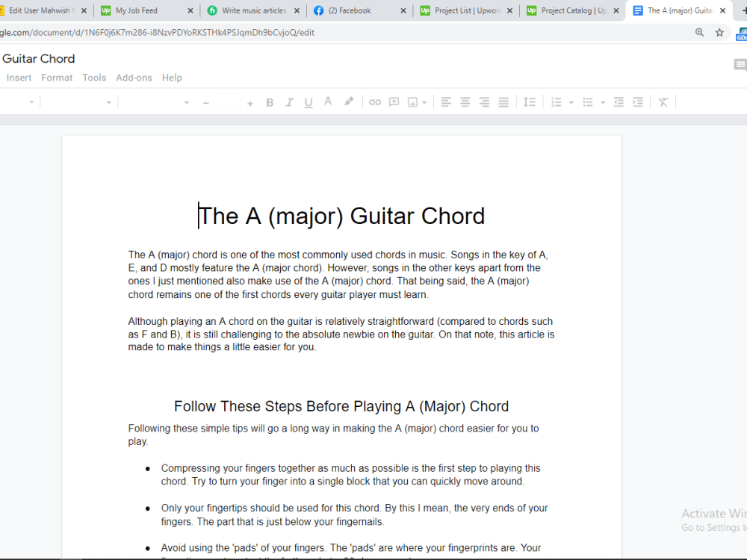Viewport: 747px width, 560px height.
Task: Click the zoom magnifier icon in address bar
Action: 699,32
